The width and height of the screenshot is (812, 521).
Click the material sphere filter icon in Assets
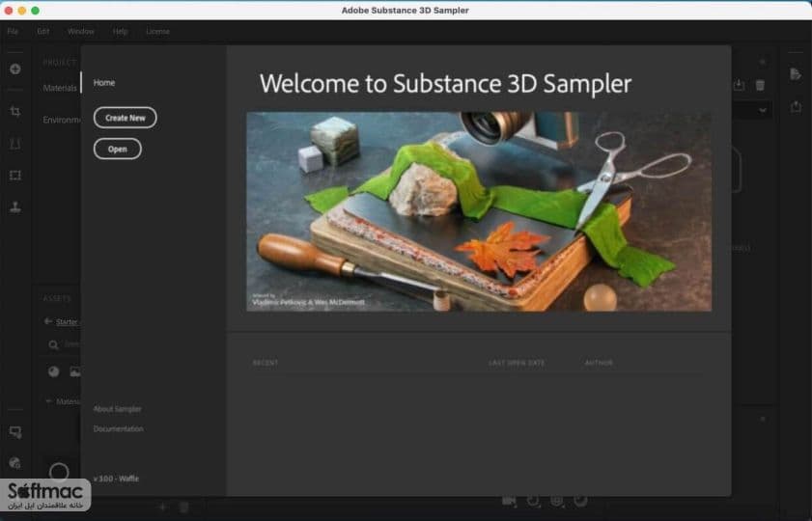coord(53,371)
